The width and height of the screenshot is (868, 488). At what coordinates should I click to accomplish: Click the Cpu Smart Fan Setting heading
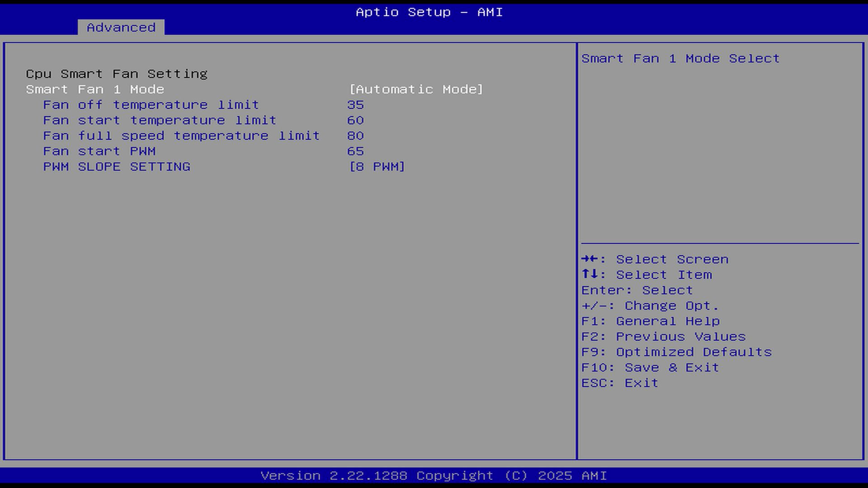coord(117,74)
